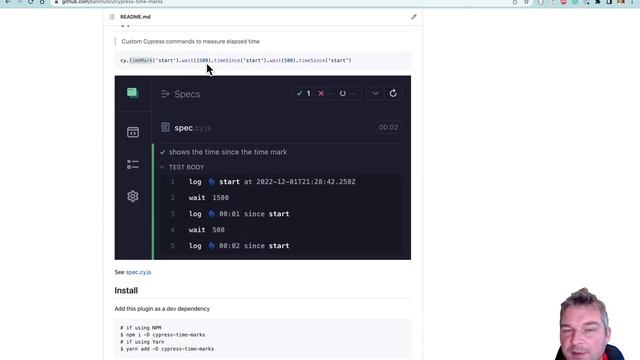This screenshot has width=640, height=360.
Task: Click the 'wait 500' command row
Action: click(280, 230)
